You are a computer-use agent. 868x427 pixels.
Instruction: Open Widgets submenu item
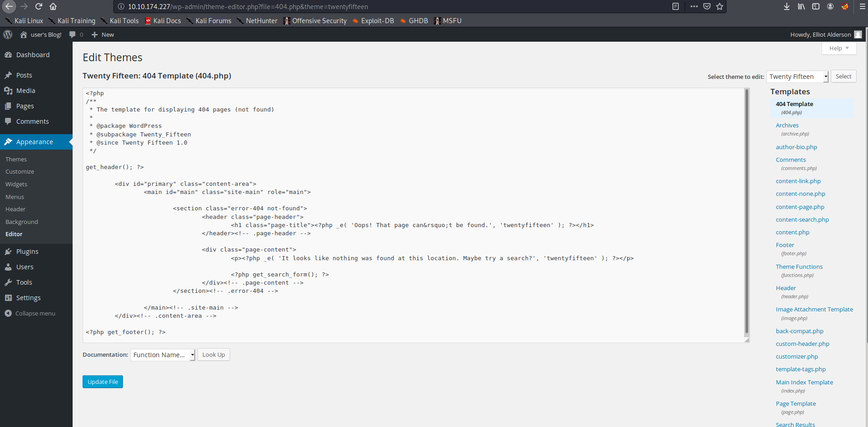coord(16,184)
